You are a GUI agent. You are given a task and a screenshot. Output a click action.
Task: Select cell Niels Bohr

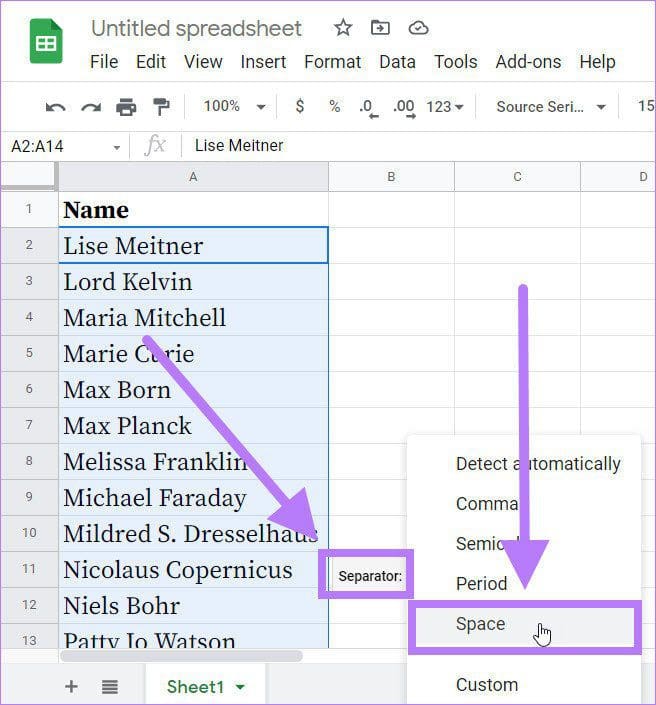(193, 605)
